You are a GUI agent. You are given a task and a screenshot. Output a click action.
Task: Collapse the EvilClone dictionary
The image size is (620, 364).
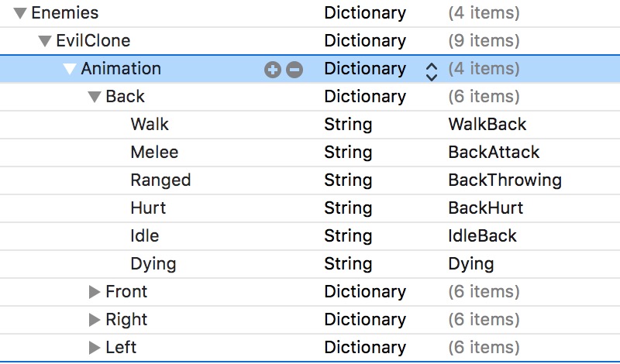(x=45, y=41)
